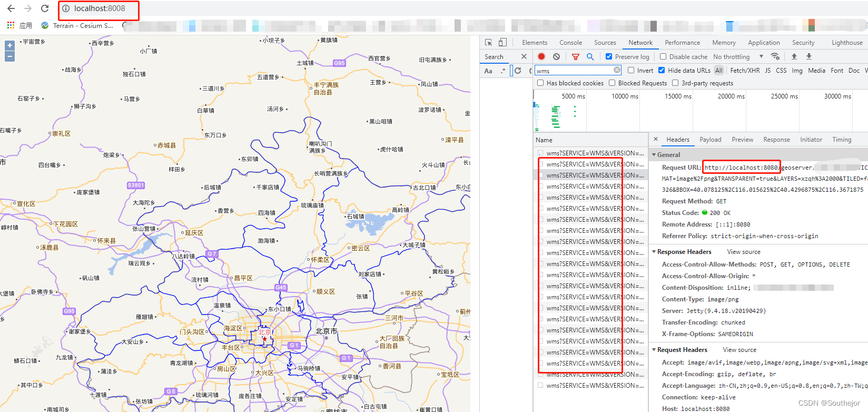868x412 pixels.
Task: Click the localhost:8008 address bar
Action: (x=100, y=8)
